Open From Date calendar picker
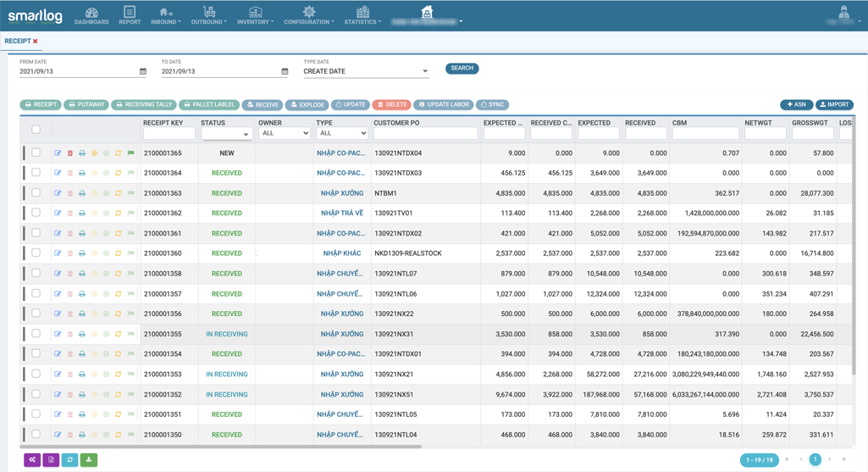Image resolution: width=868 pixels, height=472 pixels. [143, 72]
